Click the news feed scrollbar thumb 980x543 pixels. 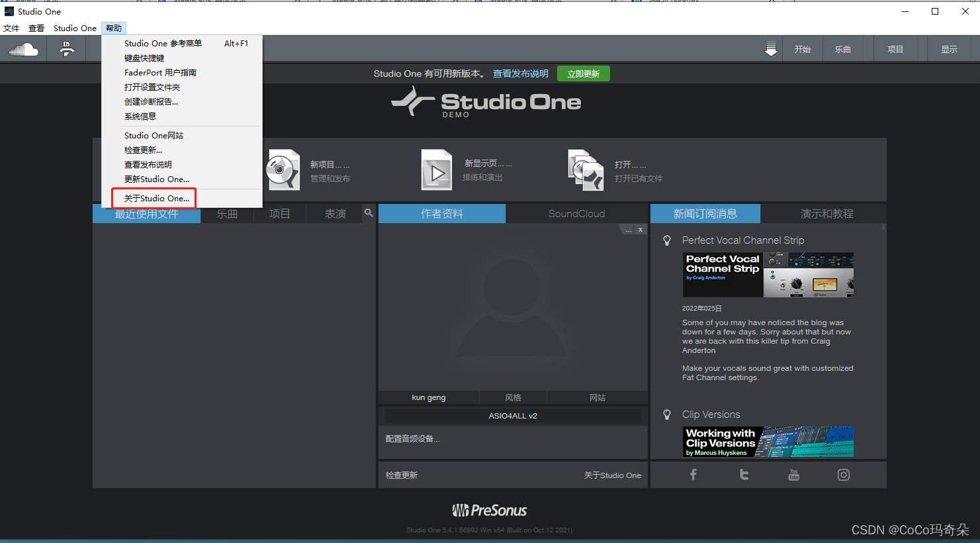[883, 227]
